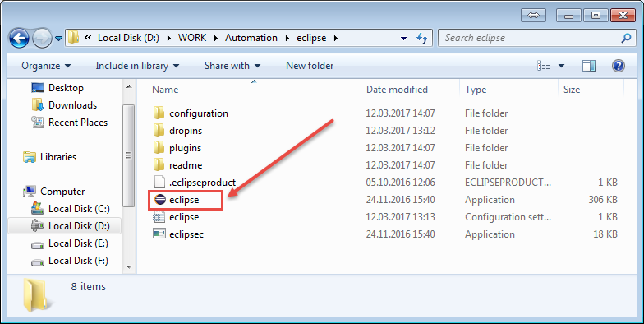Image resolution: width=644 pixels, height=324 pixels.
Task: Click the eclipse config gear file icon
Action: pyautogui.click(x=159, y=217)
